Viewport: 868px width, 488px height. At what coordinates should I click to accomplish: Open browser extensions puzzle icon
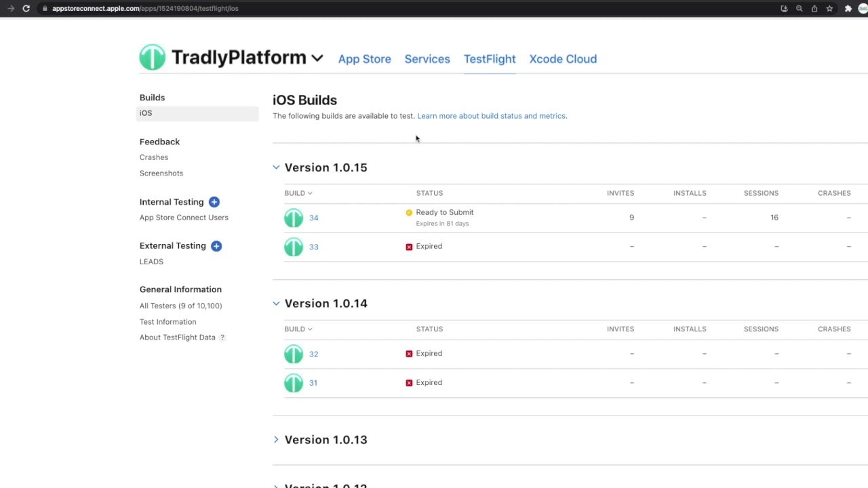[x=848, y=8]
